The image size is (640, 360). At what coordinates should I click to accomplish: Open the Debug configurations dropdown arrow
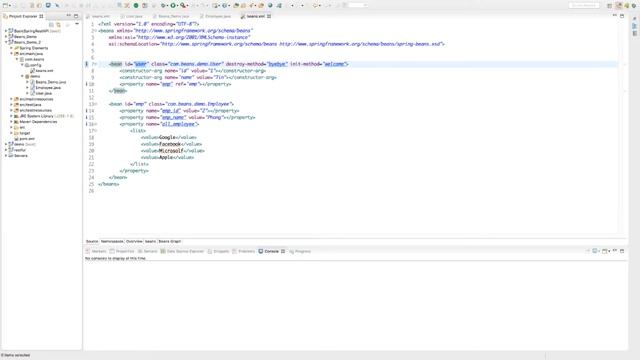[167, 6]
